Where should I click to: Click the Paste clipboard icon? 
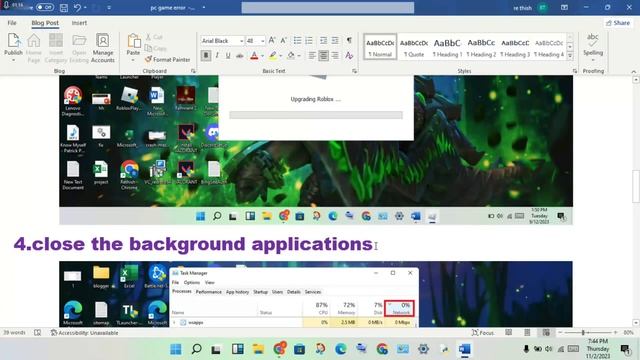click(x=133, y=42)
